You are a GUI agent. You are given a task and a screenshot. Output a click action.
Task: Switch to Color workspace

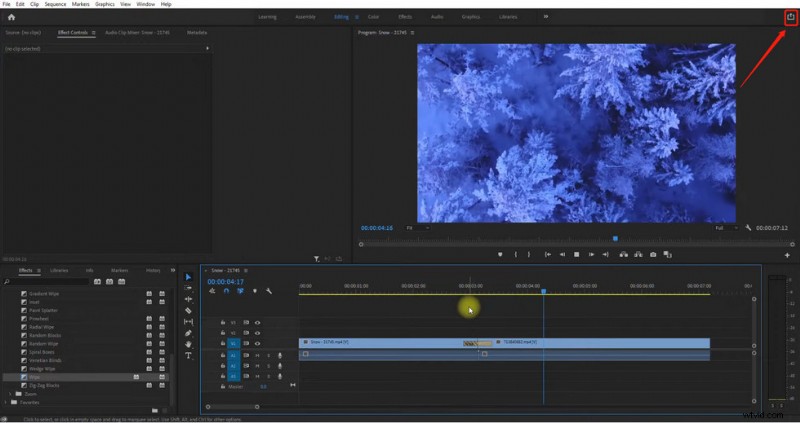[x=373, y=17]
